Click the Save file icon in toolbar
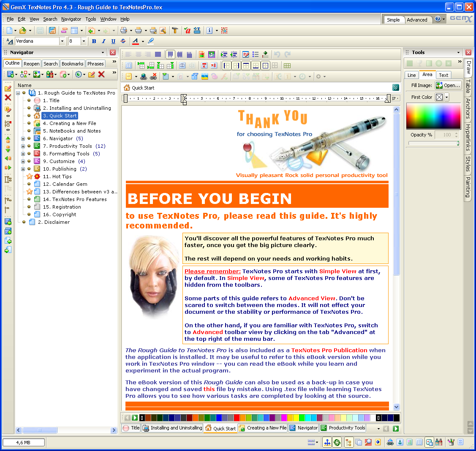Image resolution: width=476 pixels, height=451 pixels. 52,30
